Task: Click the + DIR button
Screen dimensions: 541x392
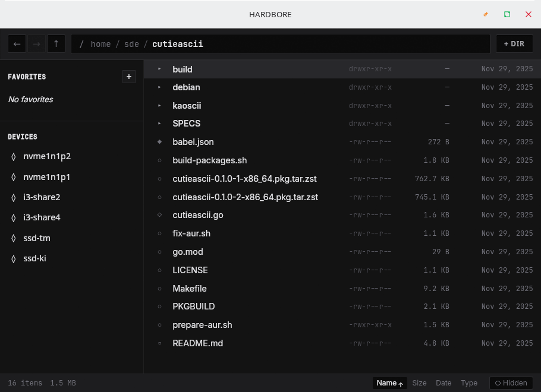Action: [x=514, y=44]
